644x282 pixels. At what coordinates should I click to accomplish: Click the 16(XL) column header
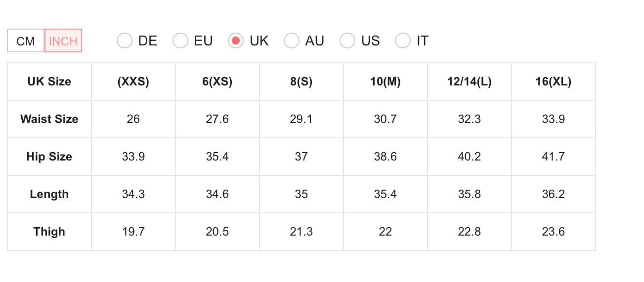point(554,81)
